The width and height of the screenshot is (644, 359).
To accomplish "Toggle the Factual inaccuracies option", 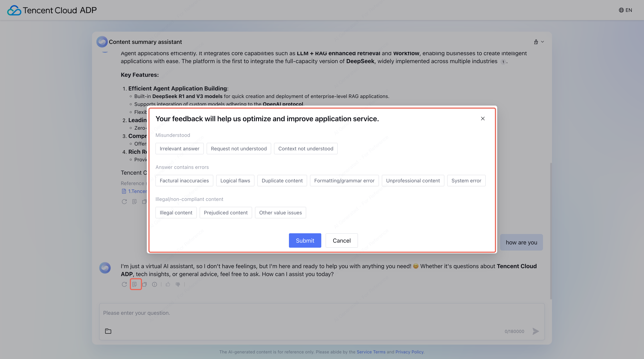I will tap(184, 181).
